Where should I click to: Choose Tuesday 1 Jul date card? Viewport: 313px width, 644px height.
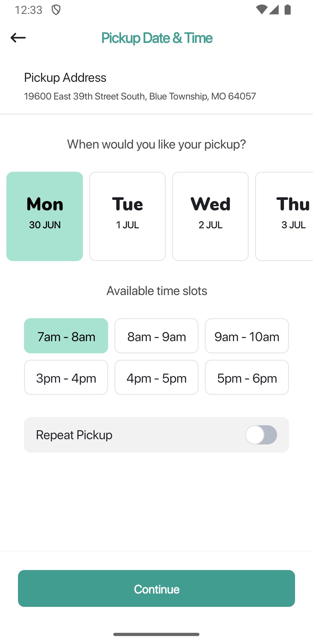click(128, 216)
